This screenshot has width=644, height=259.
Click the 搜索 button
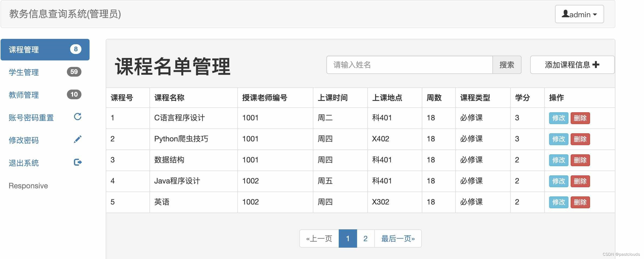coord(507,65)
